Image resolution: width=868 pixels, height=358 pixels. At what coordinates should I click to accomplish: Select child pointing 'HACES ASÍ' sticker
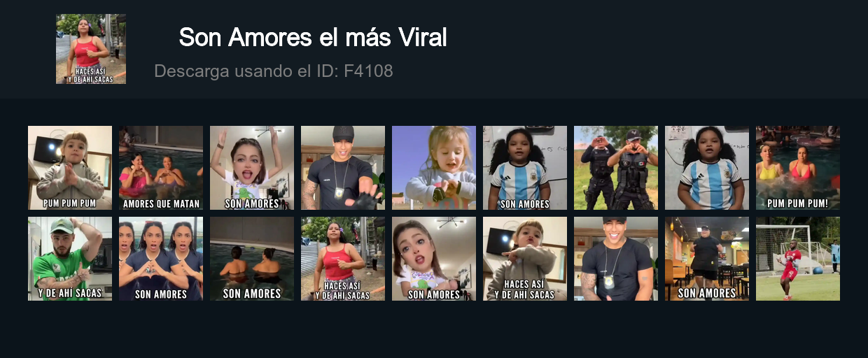525,259
